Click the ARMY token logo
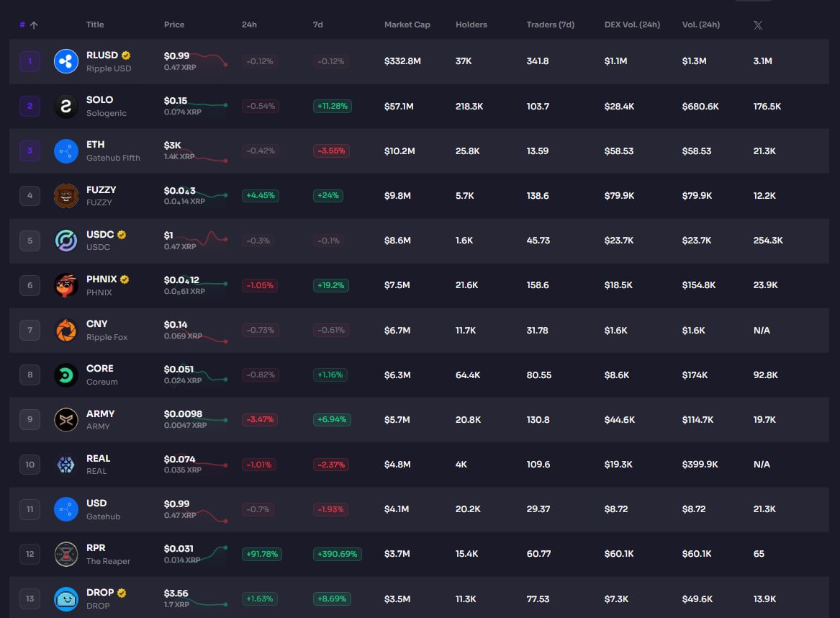The image size is (840, 618). pyautogui.click(x=66, y=420)
